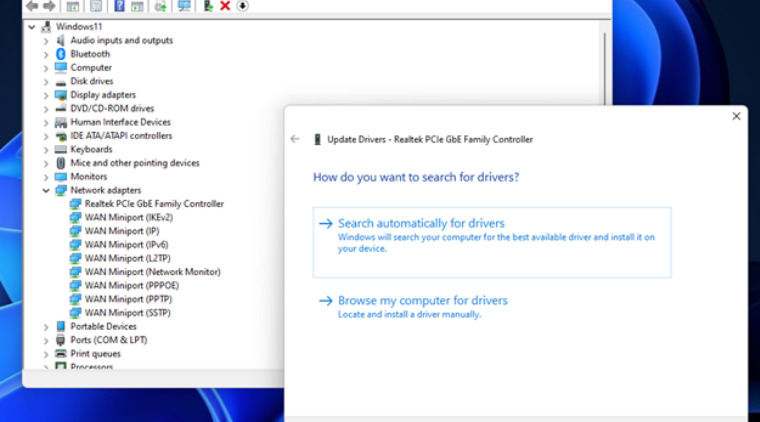Expand Ports (COM & LPT)
The height and width of the screenshot is (422, 760).
(x=46, y=341)
